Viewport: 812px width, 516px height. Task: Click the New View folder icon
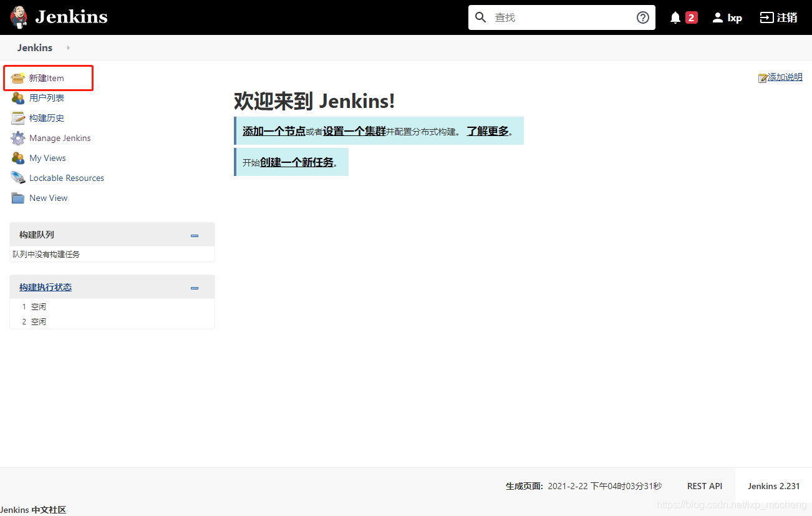(18, 198)
